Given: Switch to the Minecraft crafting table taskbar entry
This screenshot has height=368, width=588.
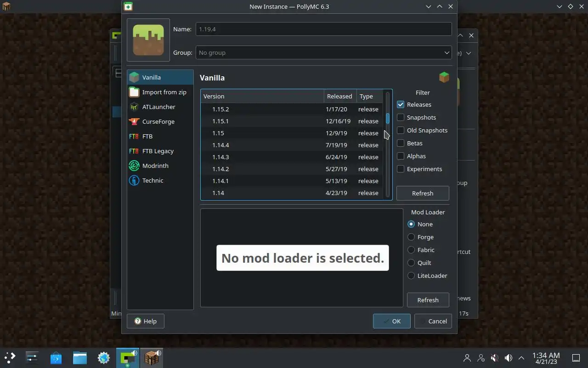Looking at the screenshot, I should 152,357.
